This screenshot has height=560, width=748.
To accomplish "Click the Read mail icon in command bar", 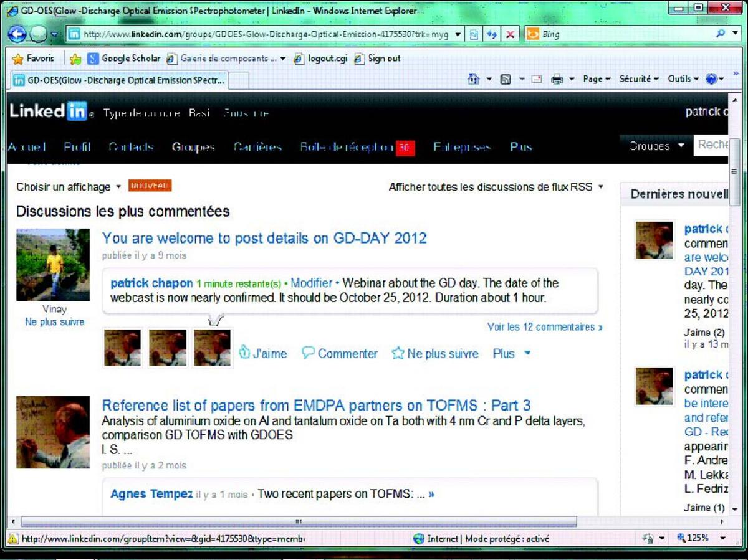I will pos(537,79).
